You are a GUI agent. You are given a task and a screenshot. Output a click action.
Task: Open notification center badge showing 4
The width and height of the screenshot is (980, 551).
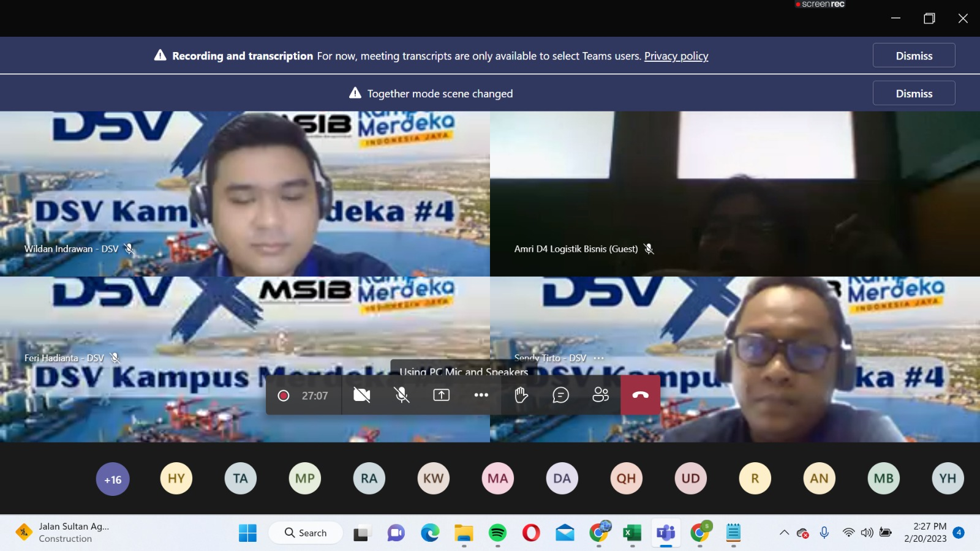[959, 533]
